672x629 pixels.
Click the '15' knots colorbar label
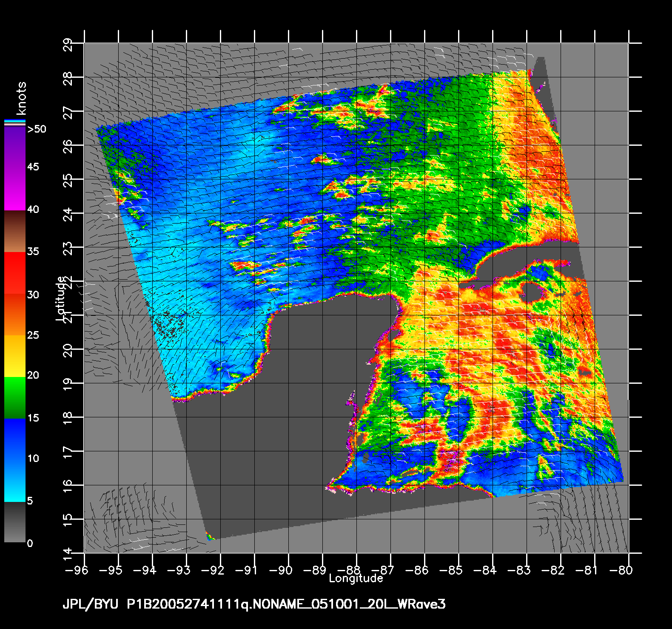pos(33,418)
